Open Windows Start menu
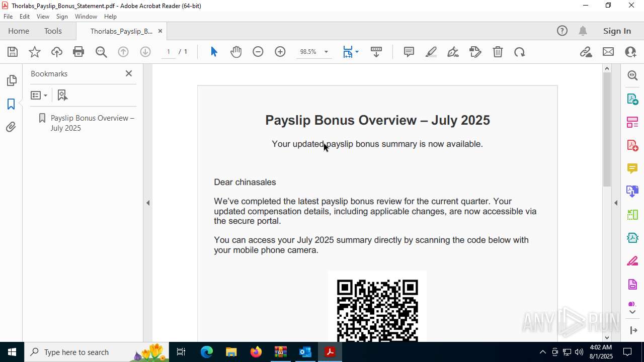This screenshot has height=362, width=644. tap(12, 352)
